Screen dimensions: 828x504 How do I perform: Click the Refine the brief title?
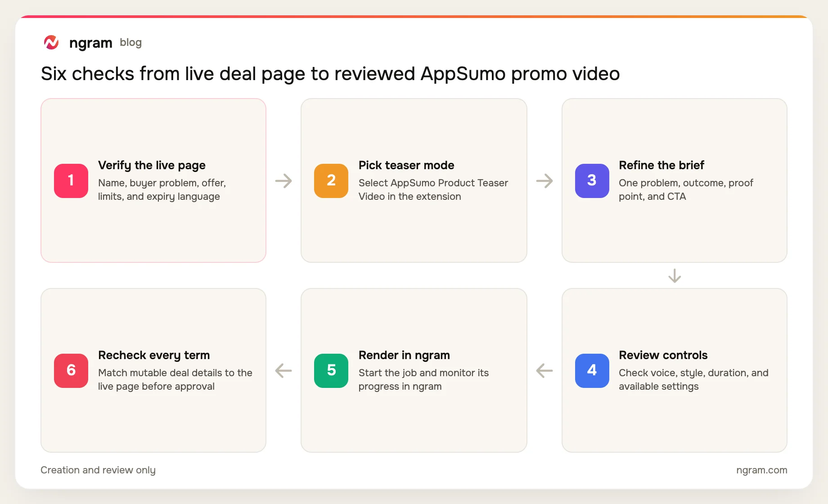(x=661, y=165)
